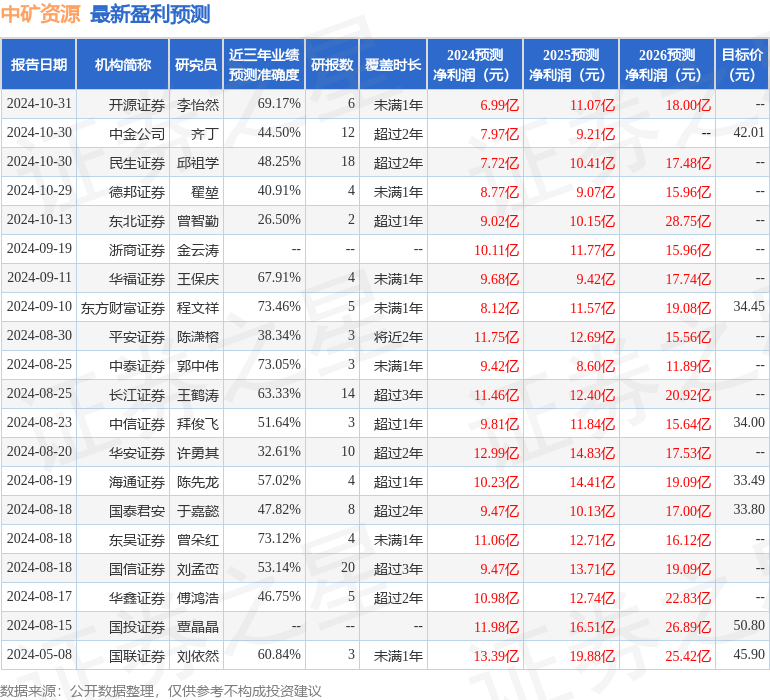
Task: Click target price 34.00
Action: tap(749, 422)
